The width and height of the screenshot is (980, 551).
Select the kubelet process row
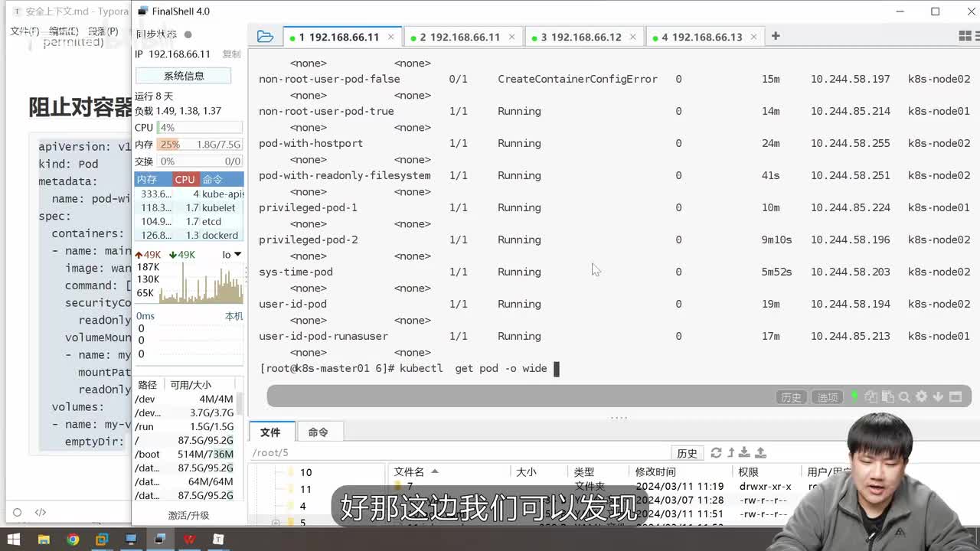[189, 207]
